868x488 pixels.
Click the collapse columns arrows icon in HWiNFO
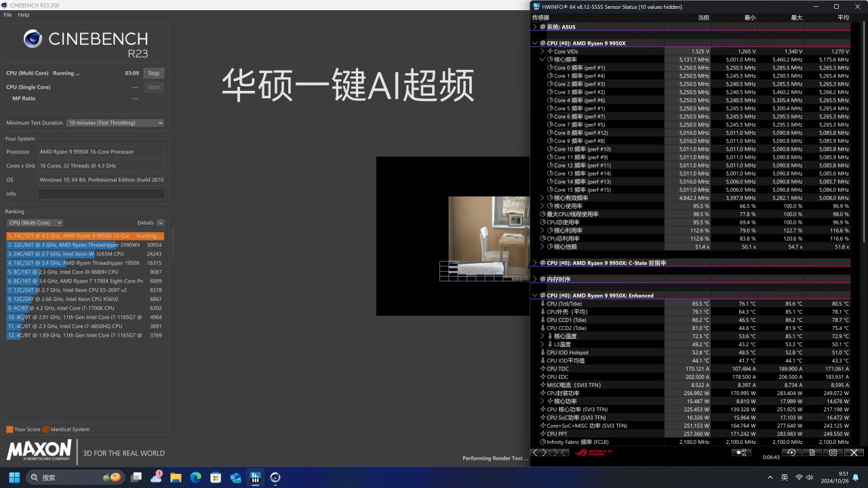[x=559, y=453]
